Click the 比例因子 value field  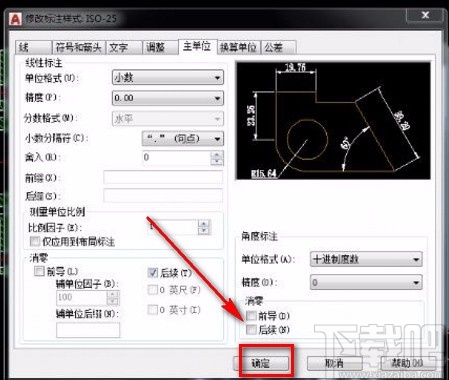coord(172,227)
